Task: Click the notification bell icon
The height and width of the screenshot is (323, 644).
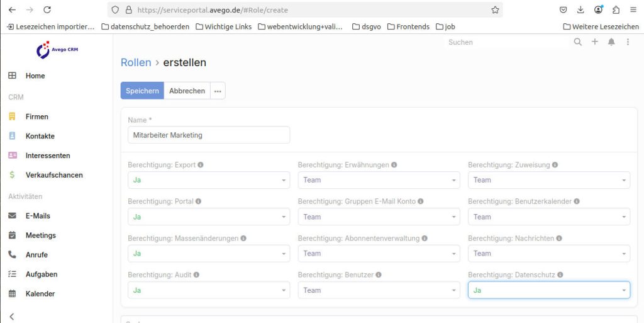Action: point(611,42)
